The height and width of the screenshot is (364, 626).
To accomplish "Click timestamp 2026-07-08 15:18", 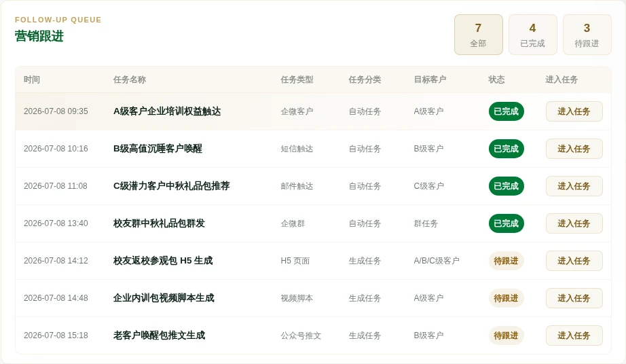I will [x=56, y=335].
